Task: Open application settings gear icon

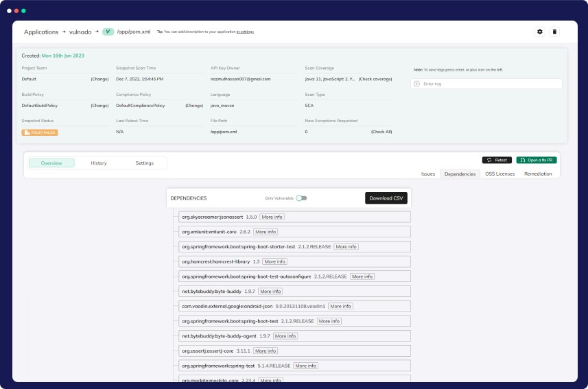Action: pos(539,32)
